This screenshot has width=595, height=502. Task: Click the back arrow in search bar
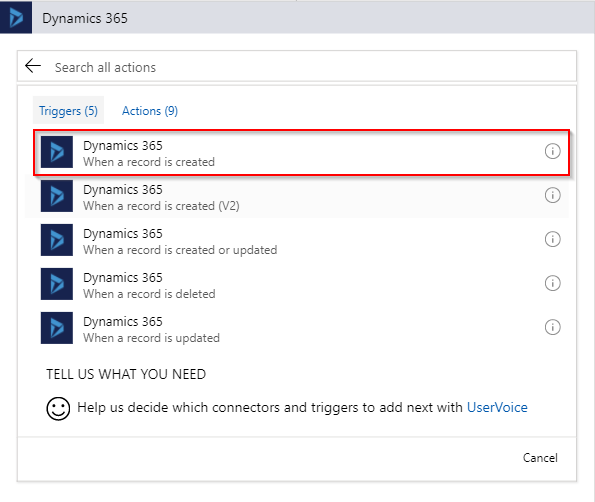(x=33, y=66)
